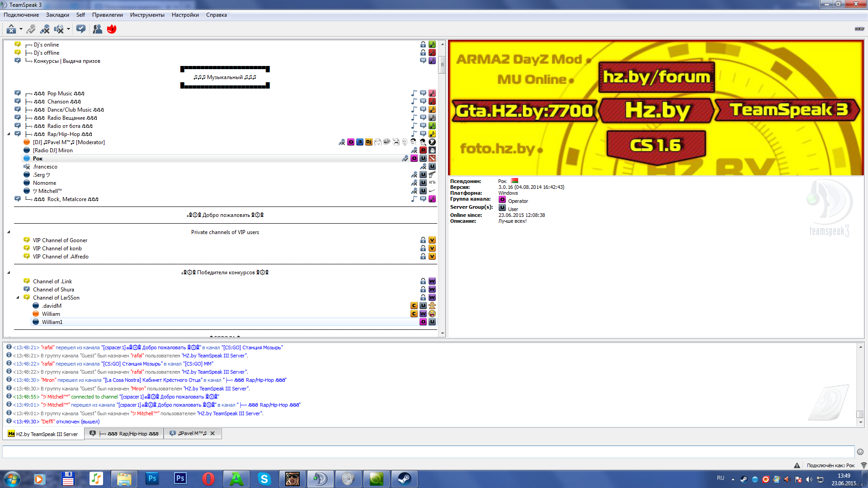The image size is (868, 488).
Task: Click the chat log scrollbar thumb
Action: 860,414
